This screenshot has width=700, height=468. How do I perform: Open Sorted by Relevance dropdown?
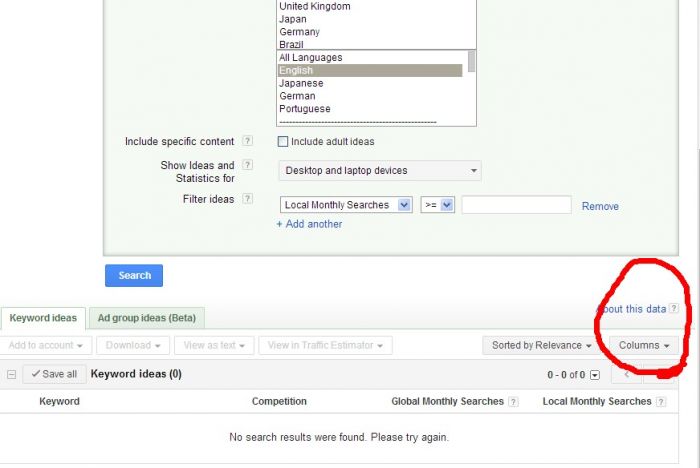[x=541, y=346]
